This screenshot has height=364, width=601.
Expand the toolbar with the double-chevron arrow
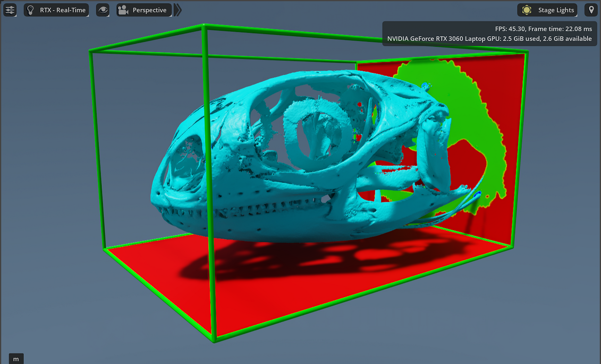(177, 10)
